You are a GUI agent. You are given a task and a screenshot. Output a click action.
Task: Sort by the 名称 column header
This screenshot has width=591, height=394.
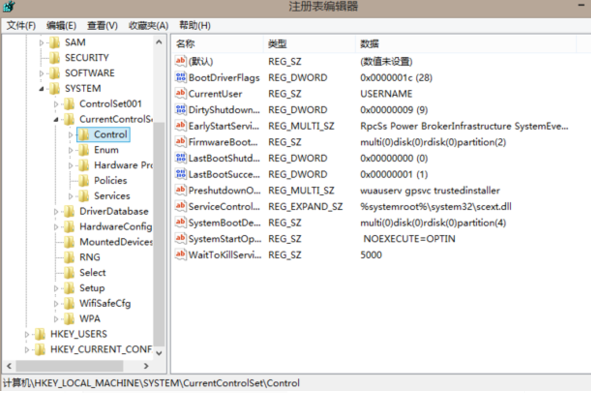[217, 44]
